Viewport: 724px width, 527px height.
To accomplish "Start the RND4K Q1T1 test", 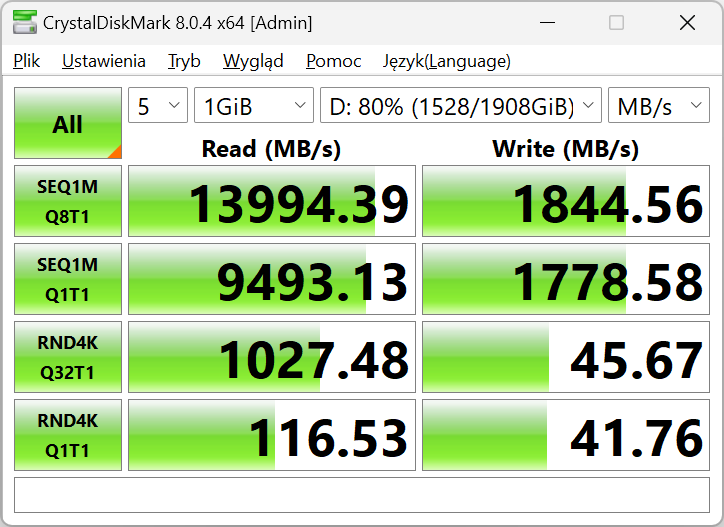I will 68,435.
